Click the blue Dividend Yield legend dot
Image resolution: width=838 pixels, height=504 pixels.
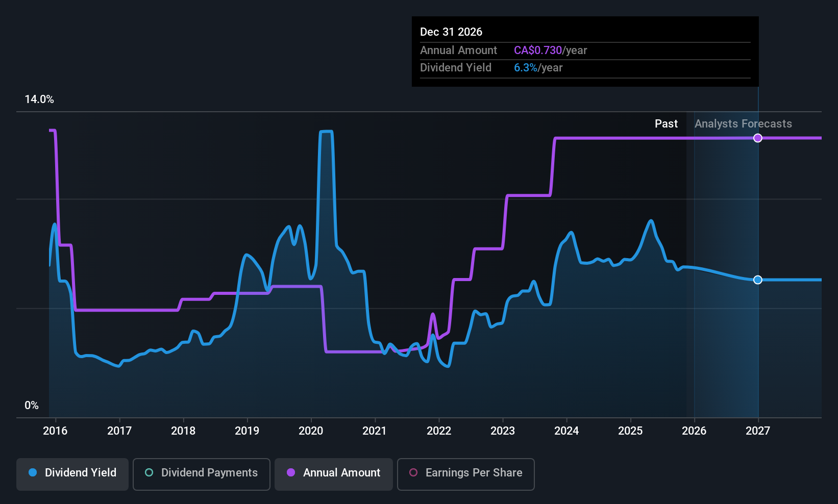click(33, 473)
